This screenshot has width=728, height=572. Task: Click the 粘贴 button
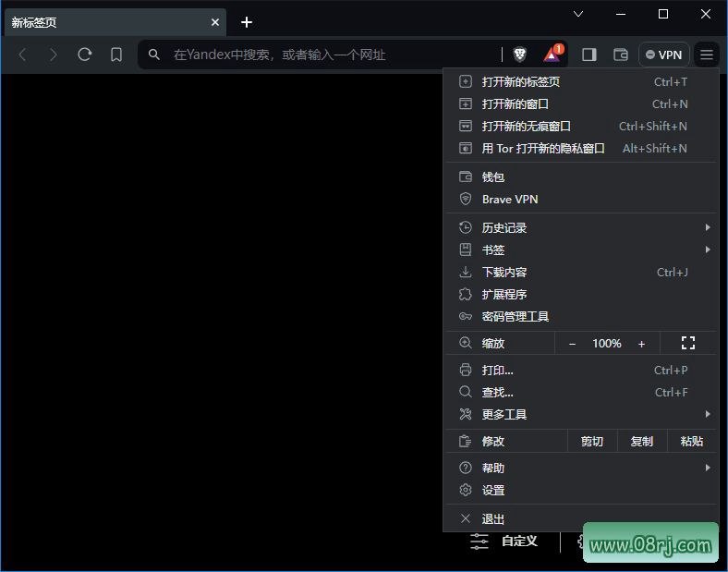(x=692, y=441)
